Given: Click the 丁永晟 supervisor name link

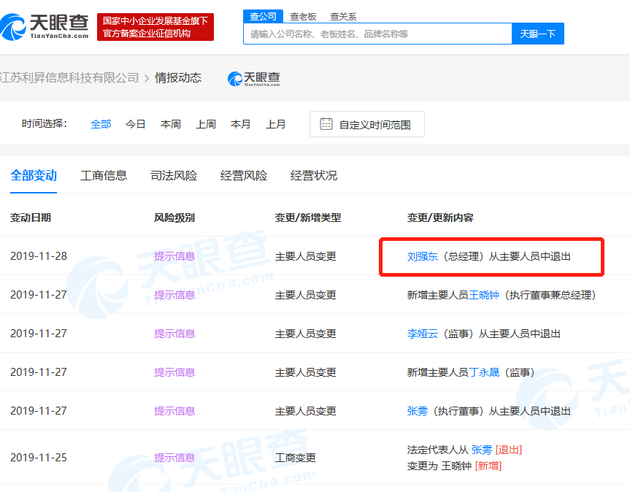Looking at the screenshot, I should tap(485, 372).
